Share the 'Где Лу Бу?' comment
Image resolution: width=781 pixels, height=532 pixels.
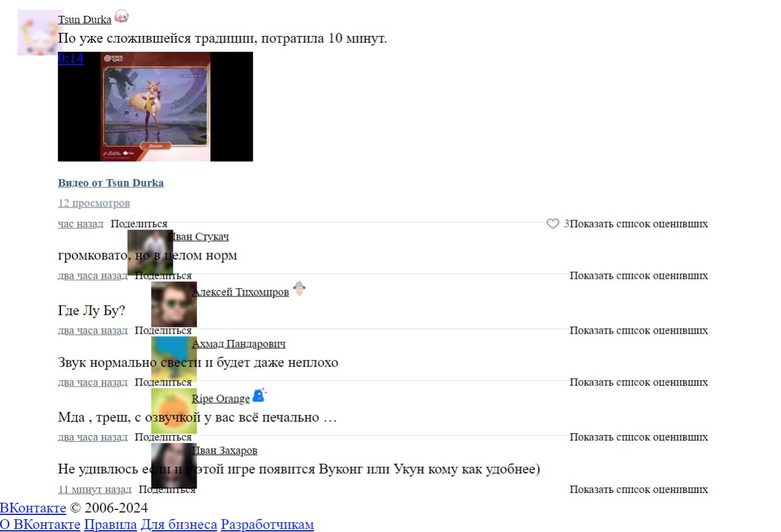coord(163,331)
